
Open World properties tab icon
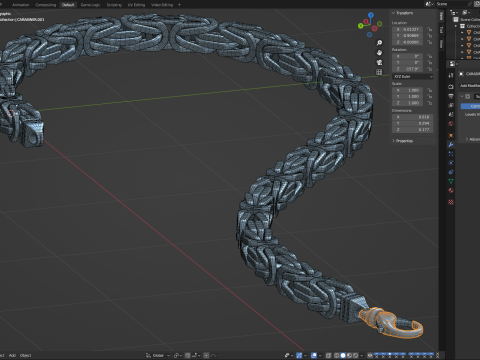(x=451, y=124)
